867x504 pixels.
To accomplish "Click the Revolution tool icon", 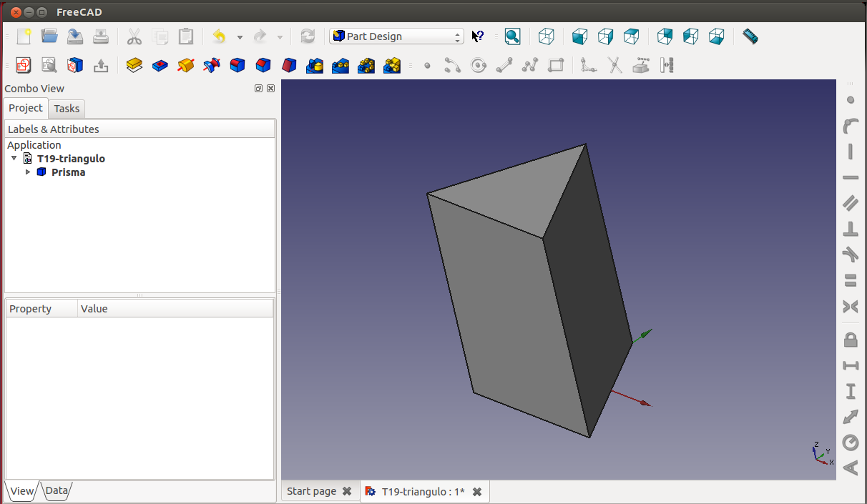I will tap(185, 66).
